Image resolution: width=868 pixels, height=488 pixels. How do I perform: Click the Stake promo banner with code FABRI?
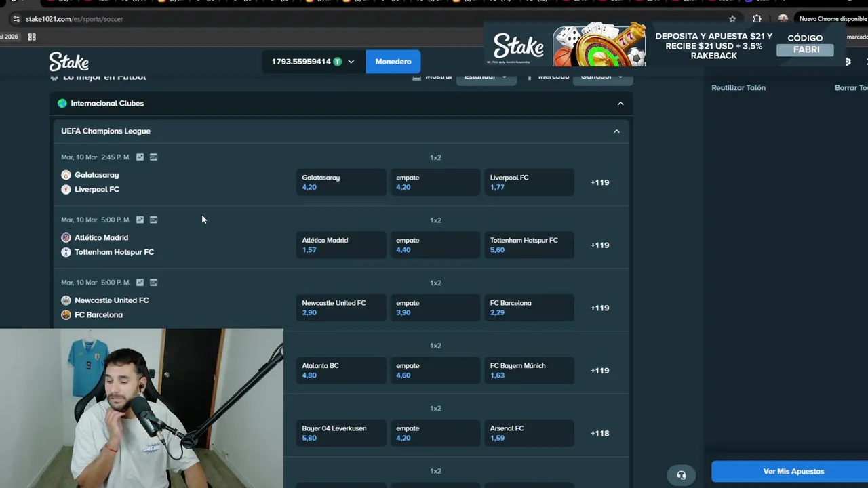(x=666, y=45)
